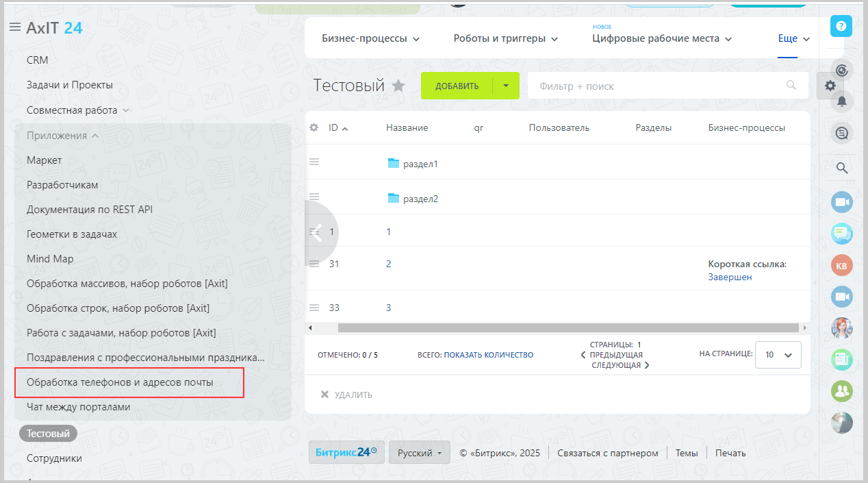
Task: Click the scrollbar left arrow under the table
Action: click(x=310, y=328)
